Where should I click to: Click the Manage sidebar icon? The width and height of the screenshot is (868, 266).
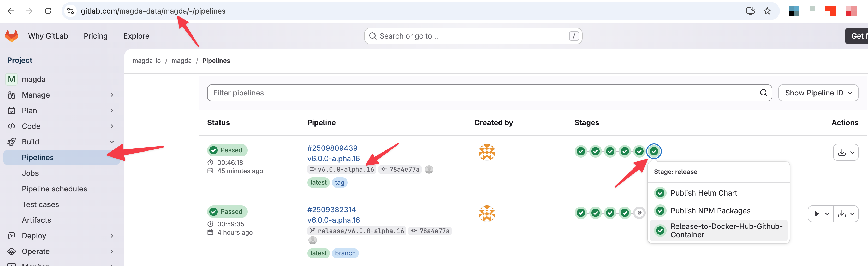[11, 95]
